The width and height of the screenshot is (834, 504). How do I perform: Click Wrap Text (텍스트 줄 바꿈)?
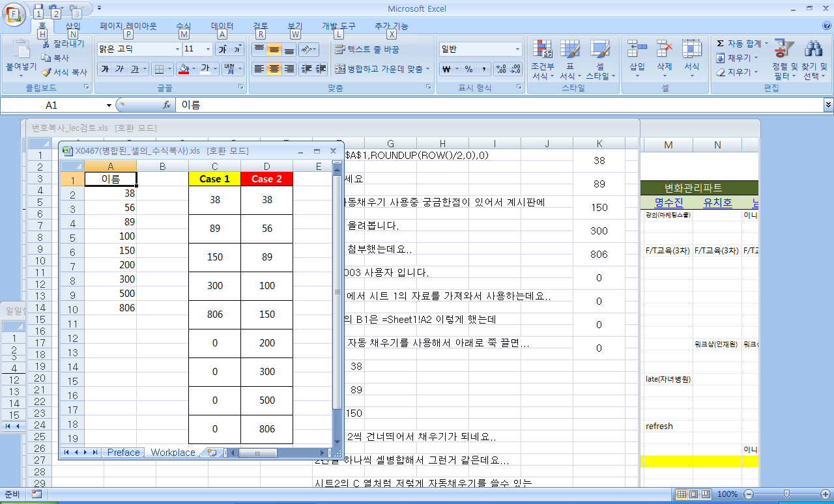(x=367, y=49)
